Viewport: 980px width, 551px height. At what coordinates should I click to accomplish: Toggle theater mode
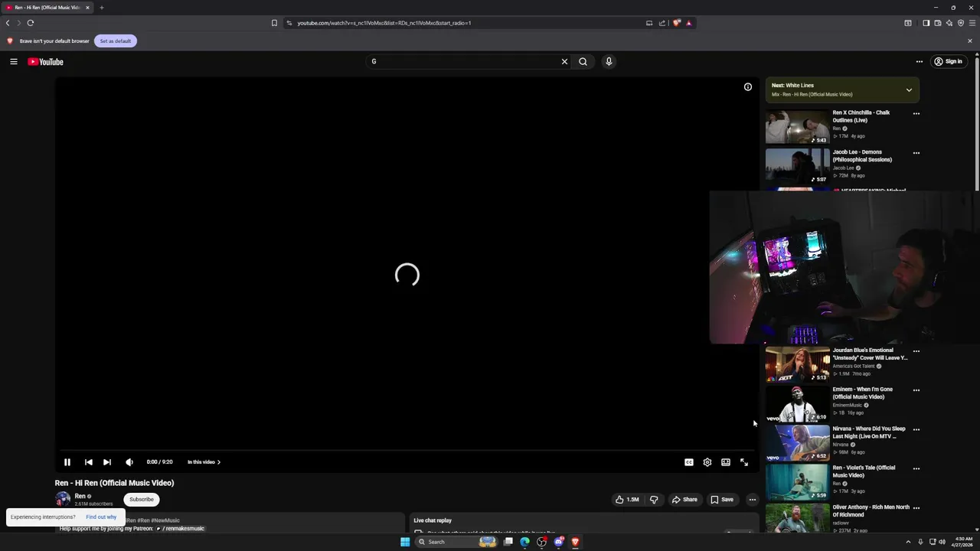726,462
